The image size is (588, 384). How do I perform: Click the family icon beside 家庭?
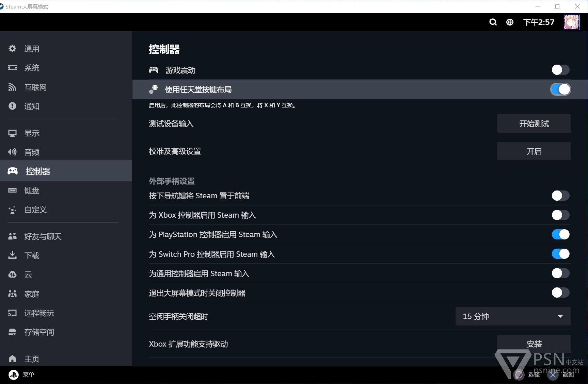[13, 294]
